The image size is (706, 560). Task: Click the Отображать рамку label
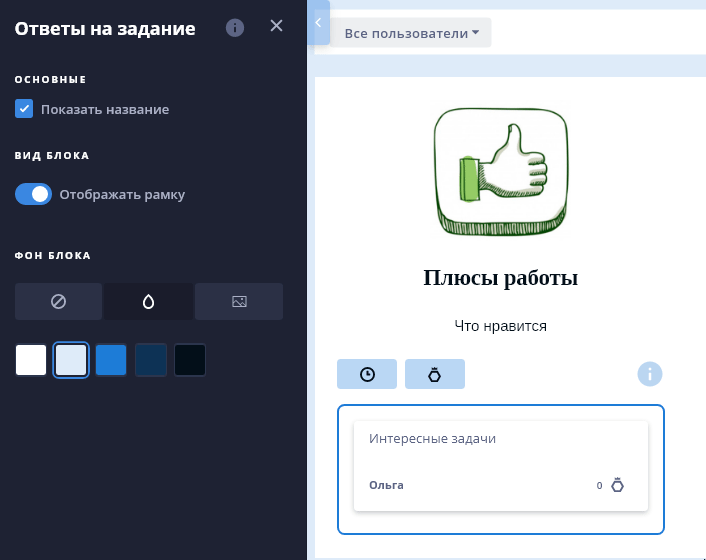point(122,194)
